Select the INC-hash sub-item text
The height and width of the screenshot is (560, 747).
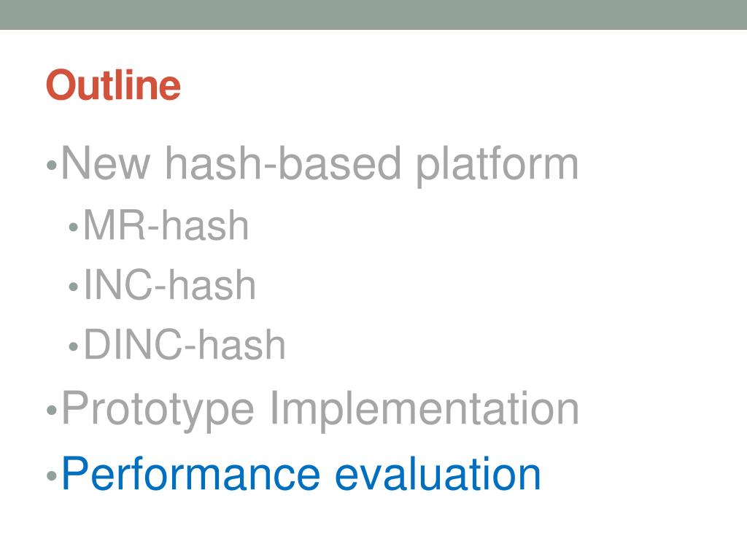tap(170, 285)
